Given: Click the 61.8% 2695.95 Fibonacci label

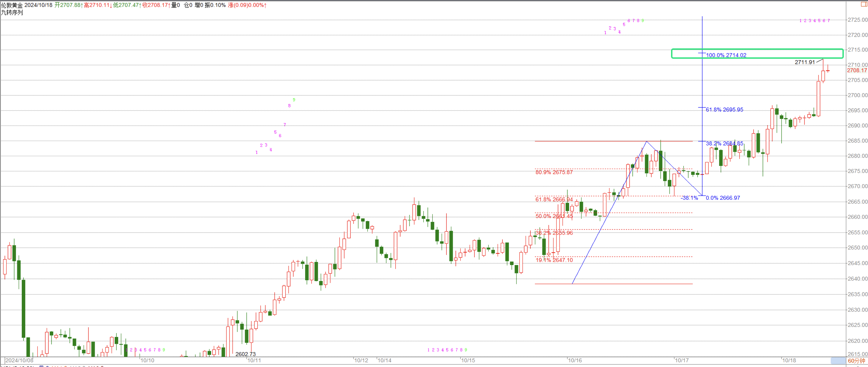Looking at the screenshot, I should 724,110.
